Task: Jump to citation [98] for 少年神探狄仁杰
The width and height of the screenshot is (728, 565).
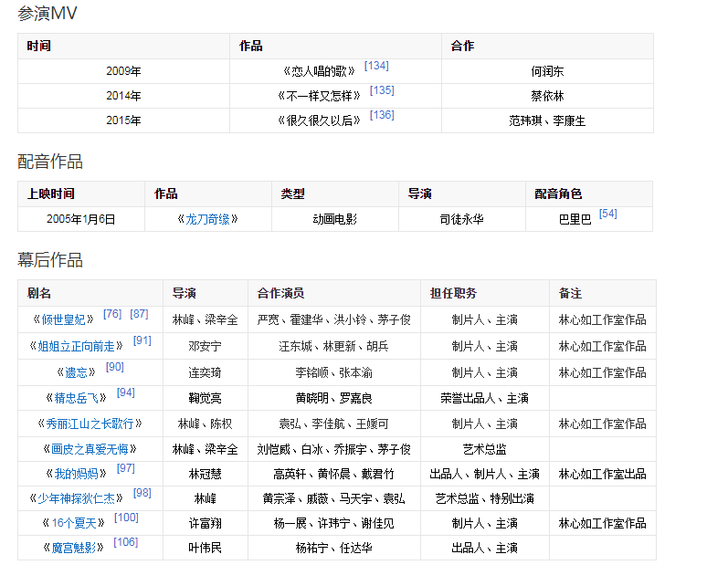Action: click(142, 493)
